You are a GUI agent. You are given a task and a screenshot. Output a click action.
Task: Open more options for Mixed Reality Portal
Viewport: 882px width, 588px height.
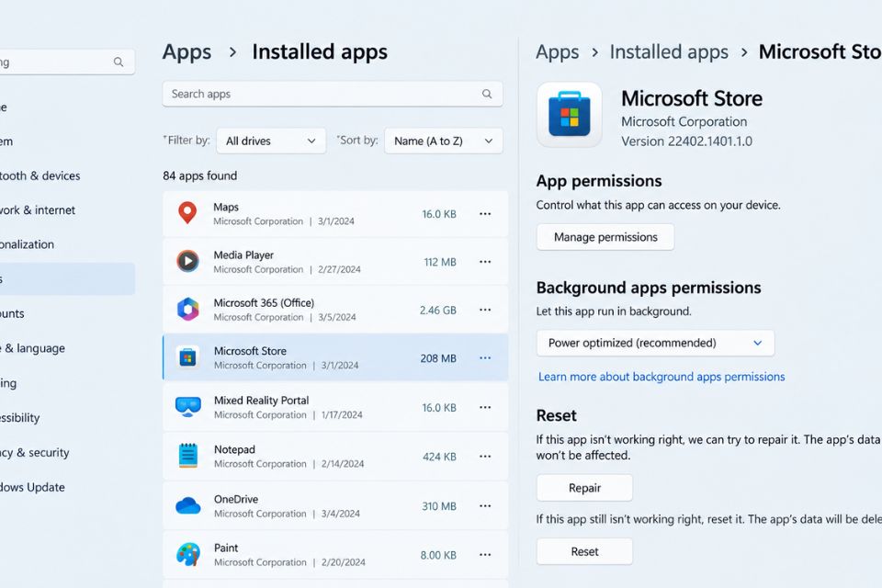485,407
